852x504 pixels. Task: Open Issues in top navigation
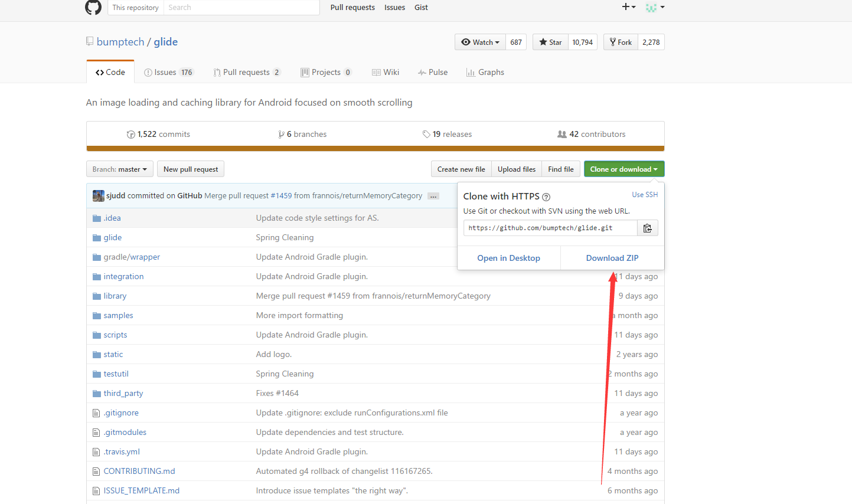[x=394, y=7]
